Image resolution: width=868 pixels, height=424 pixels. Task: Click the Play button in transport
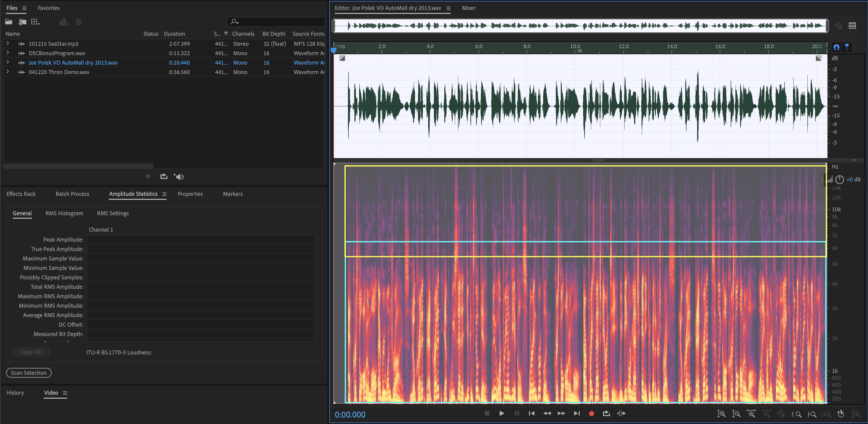[501, 414]
